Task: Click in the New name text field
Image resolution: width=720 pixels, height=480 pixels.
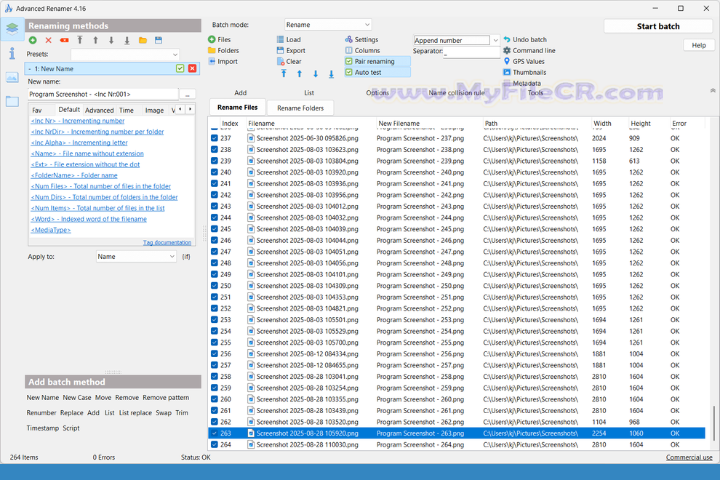Action: tap(103, 94)
